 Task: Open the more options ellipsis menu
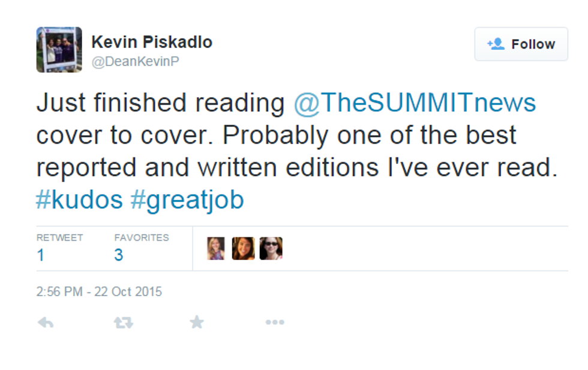click(274, 323)
